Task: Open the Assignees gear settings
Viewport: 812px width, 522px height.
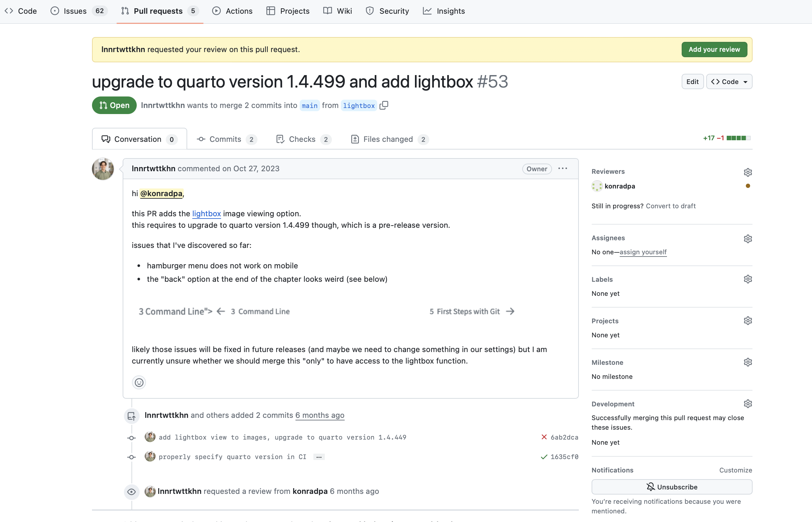Action: point(747,239)
